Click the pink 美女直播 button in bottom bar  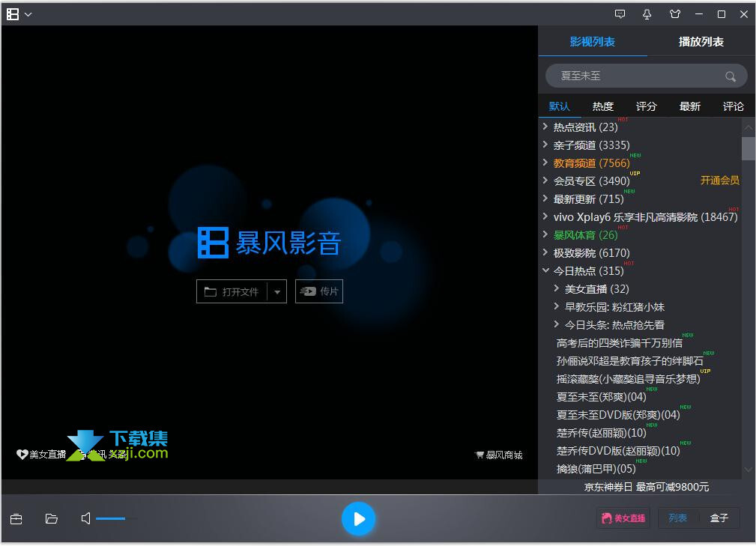point(623,518)
